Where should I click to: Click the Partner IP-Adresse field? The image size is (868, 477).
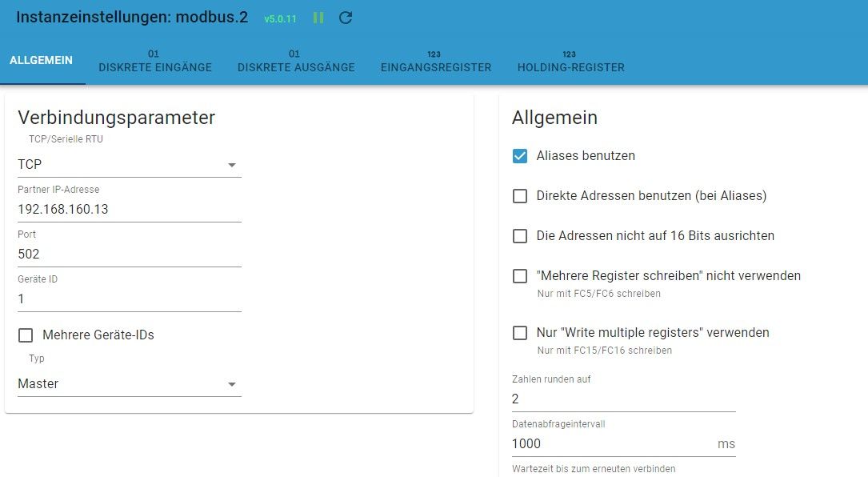point(130,210)
